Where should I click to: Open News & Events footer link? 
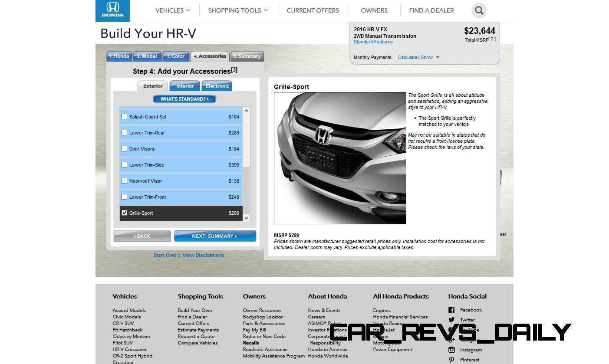(x=324, y=310)
